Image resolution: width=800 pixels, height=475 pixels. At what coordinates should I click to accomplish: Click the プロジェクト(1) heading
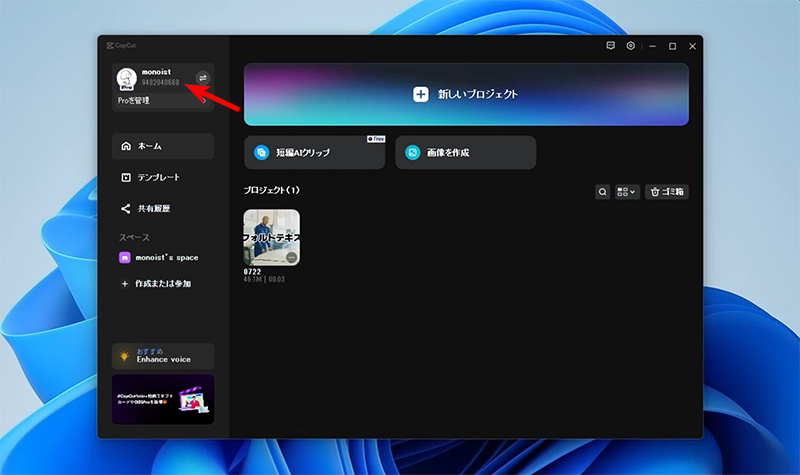271,190
